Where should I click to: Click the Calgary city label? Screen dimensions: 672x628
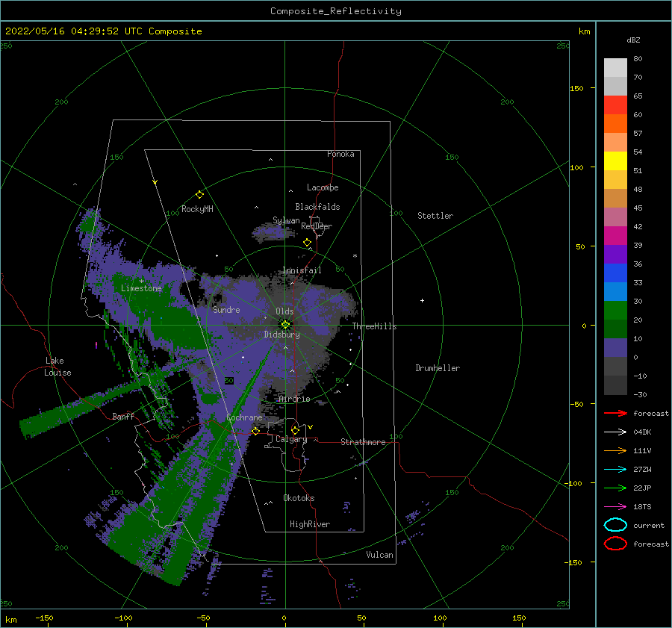click(291, 439)
